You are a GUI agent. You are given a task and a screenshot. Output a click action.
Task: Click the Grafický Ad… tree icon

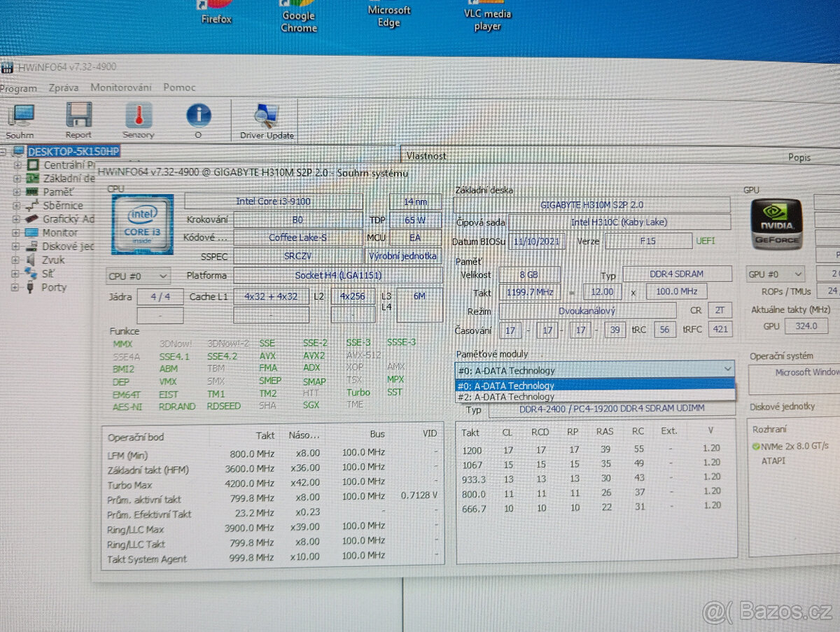[x=32, y=219]
